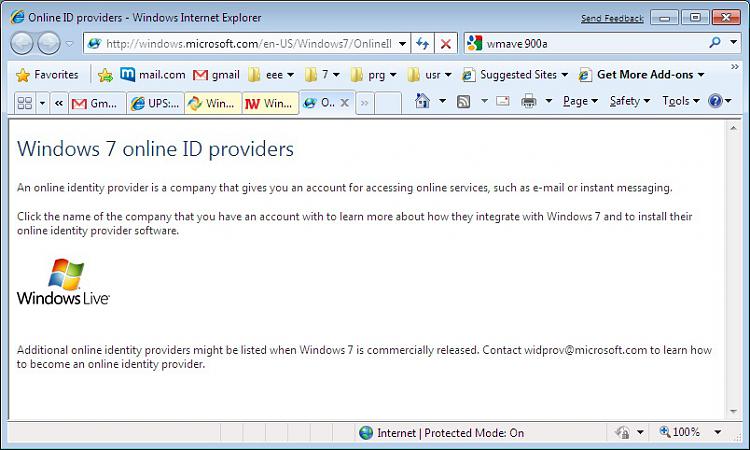Click the 100% zoom level button
The image size is (750, 450).
pyautogui.click(x=679, y=432)
